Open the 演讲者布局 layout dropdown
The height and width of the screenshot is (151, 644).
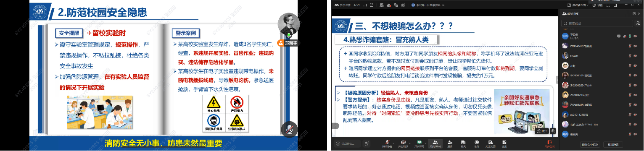(x=578, y=5)
